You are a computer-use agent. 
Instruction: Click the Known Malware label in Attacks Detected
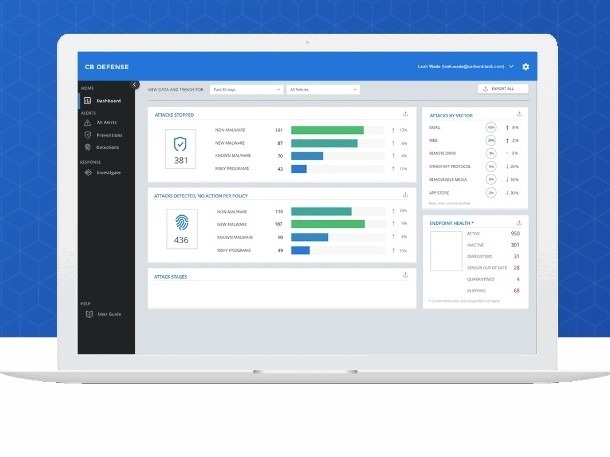[x=235, y=237]
